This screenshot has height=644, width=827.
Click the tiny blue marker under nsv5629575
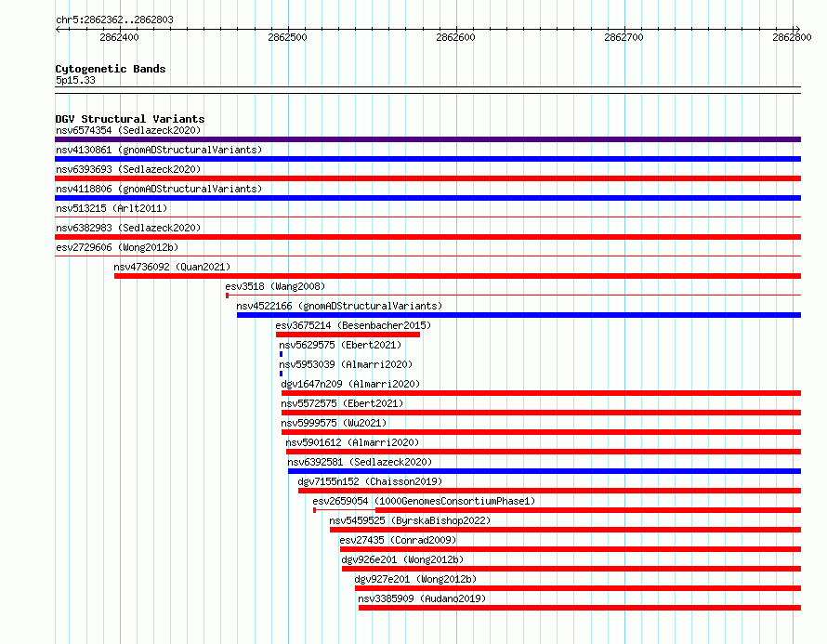282,354
